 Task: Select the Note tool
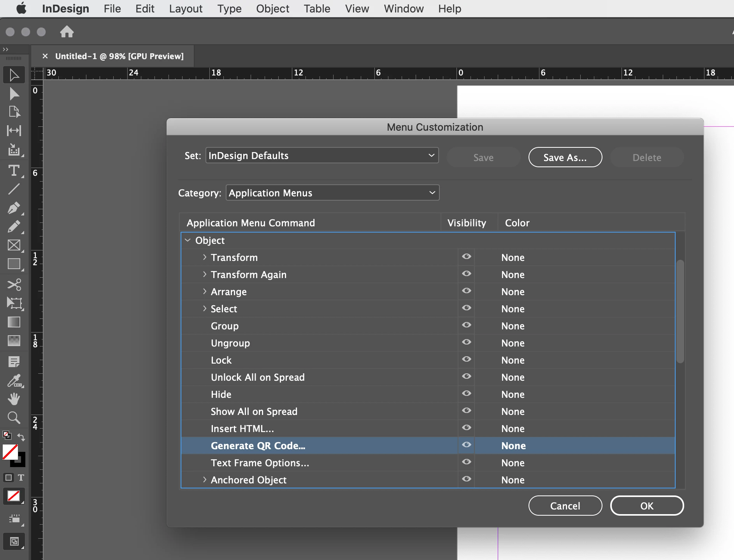14,362
